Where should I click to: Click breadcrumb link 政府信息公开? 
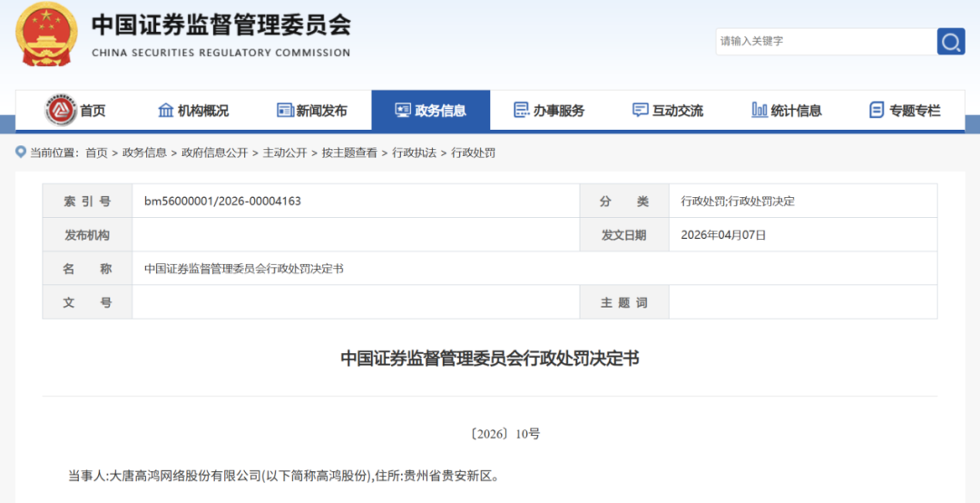tap(214, 153)
